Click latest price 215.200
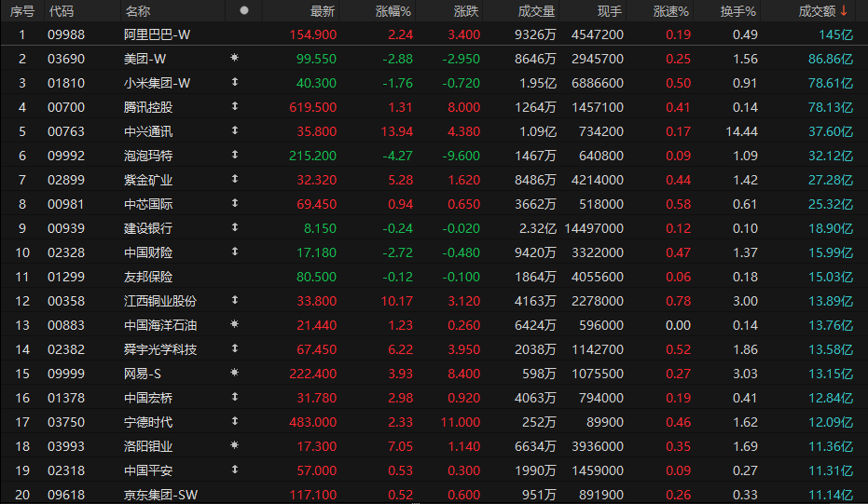The width and height of the screenshot is (868, 504). [x=312, y=156]
